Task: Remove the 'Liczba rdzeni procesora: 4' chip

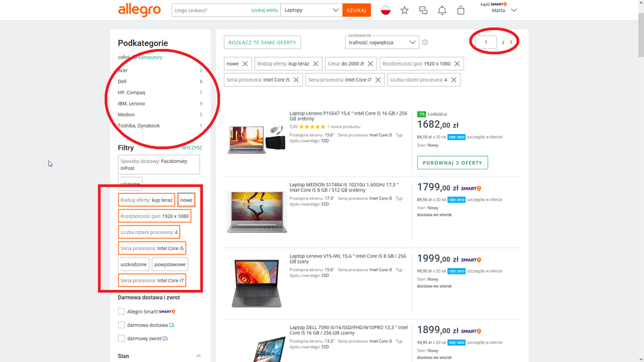Action: (x=454, y=80)
